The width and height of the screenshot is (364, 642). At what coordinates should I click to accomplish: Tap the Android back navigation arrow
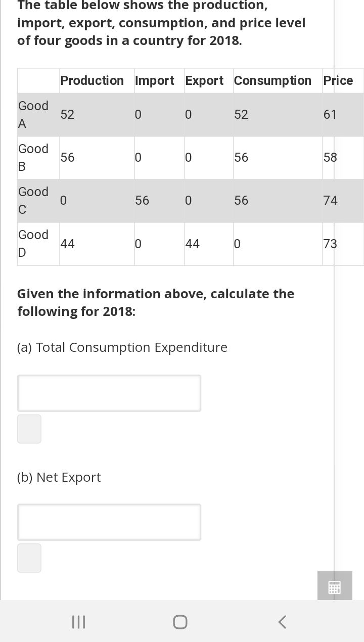click(282, 622)
